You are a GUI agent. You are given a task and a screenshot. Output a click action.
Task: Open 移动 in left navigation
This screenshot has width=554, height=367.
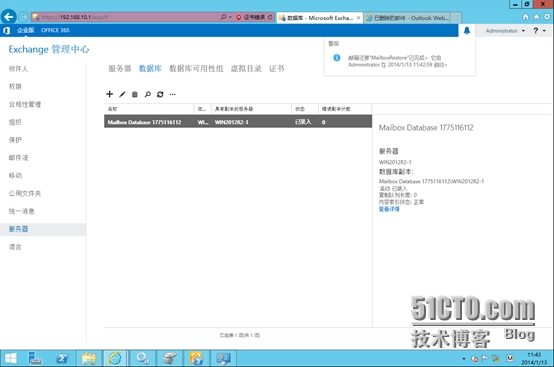point(15,176)
